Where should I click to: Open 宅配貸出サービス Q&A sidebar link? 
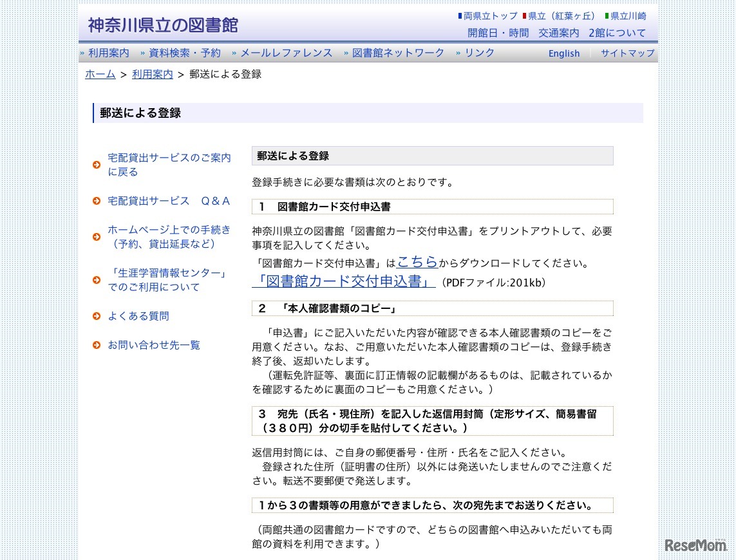point(169,201)
